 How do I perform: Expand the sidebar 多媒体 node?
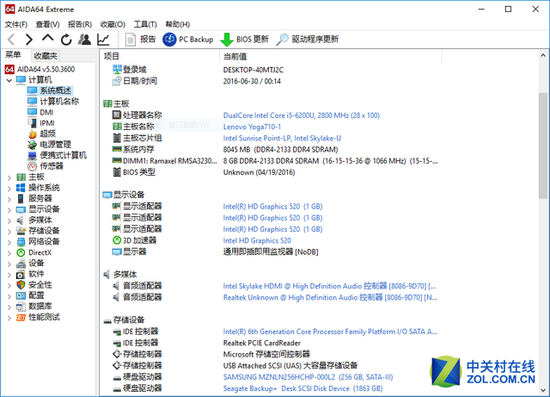point(9,221)
